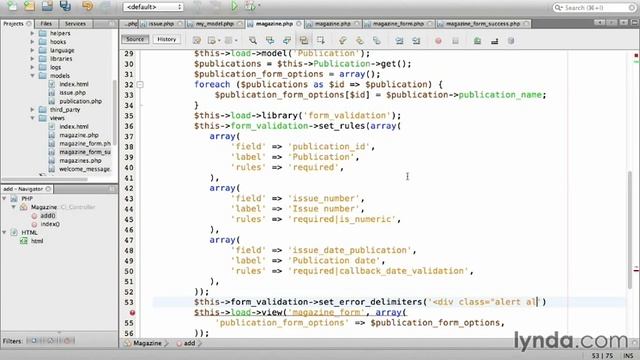Expand the hooks folder
Viewport: 640px width, 360px height.
coord(32,42)
